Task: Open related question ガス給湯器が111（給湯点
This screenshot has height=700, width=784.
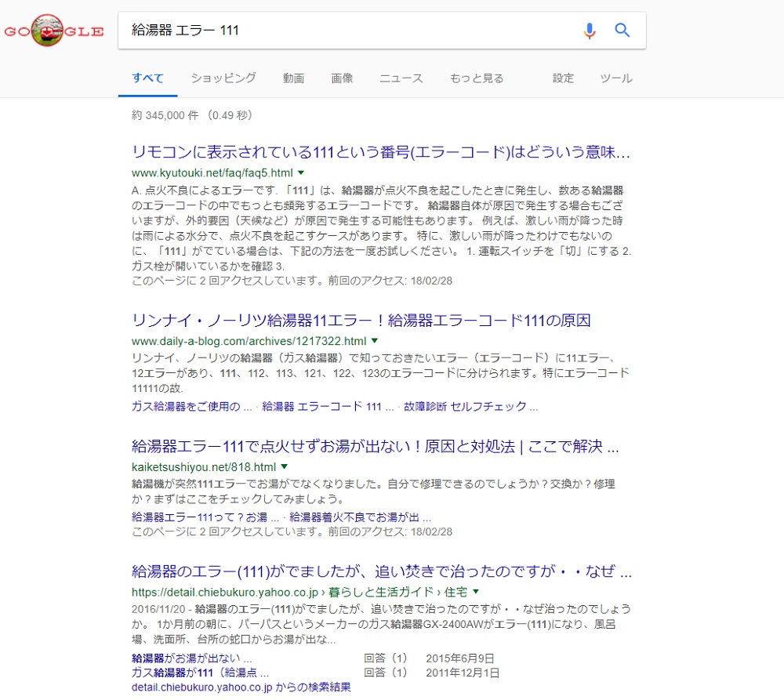Action: (x=200, y=673)
